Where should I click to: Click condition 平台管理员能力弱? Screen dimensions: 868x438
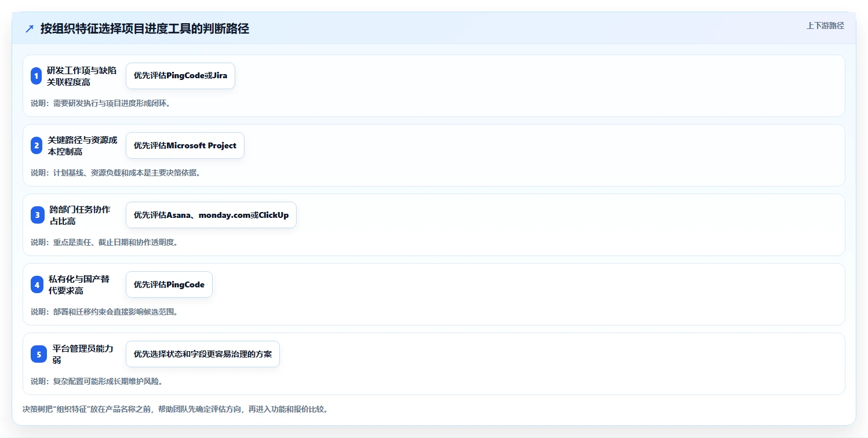(83, 354)
